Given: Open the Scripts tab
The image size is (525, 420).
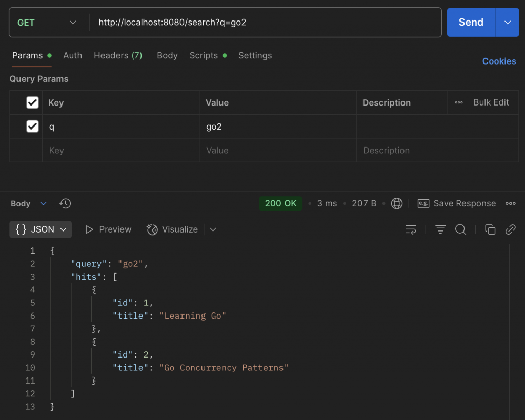Looking at the screenshot, I should click(204, 55).
